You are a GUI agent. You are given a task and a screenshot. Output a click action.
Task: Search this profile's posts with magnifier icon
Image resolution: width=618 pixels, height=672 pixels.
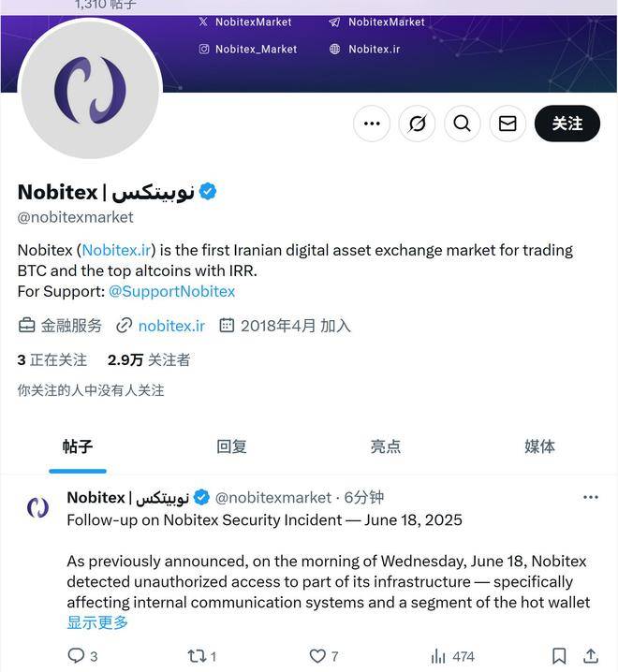462,124
